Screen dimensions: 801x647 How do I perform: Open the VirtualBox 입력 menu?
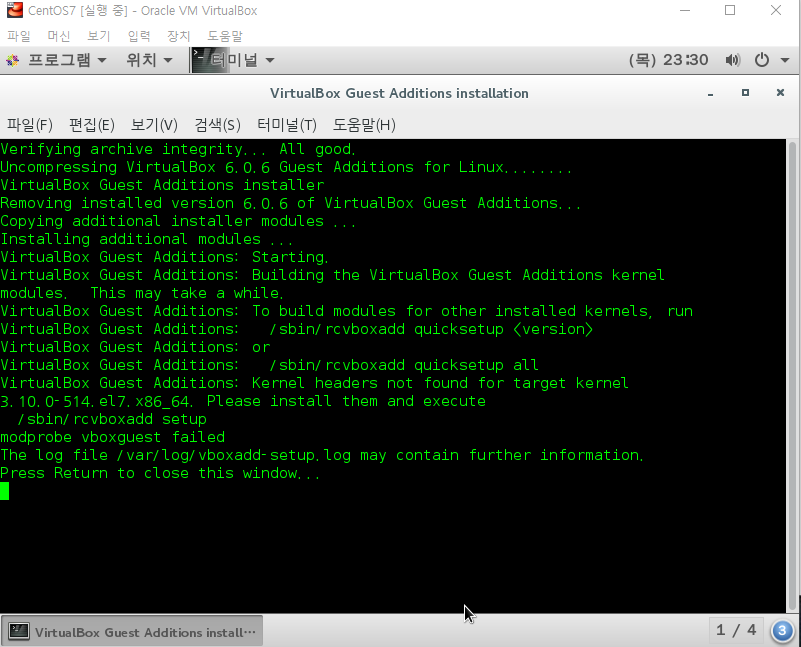click(138, 36)
